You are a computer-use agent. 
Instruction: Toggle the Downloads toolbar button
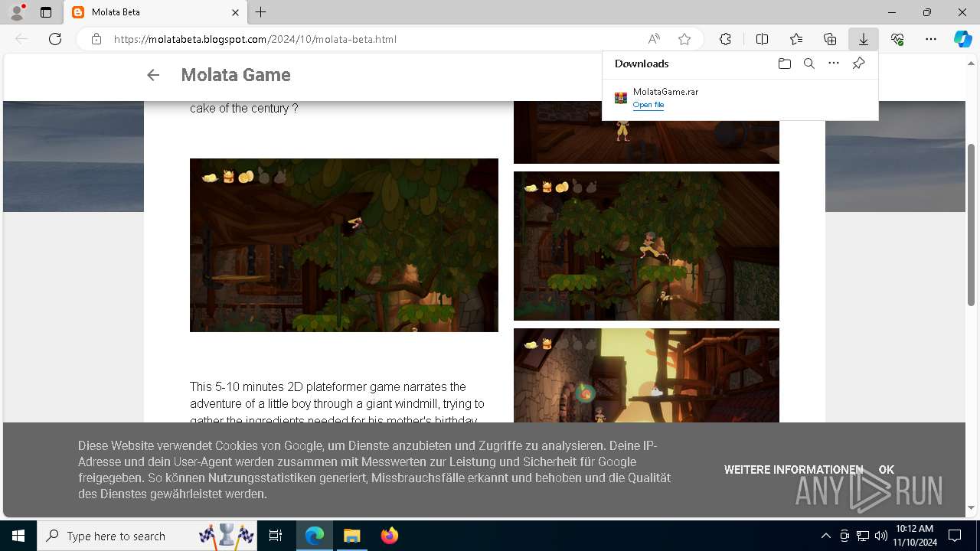pyautogui.click(x=864, y=39)
